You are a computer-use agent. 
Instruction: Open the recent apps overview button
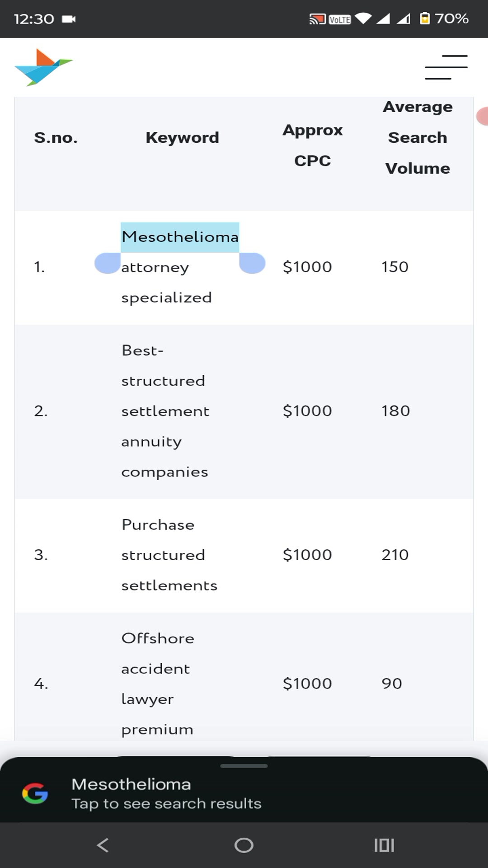click(x=384, y=845)
